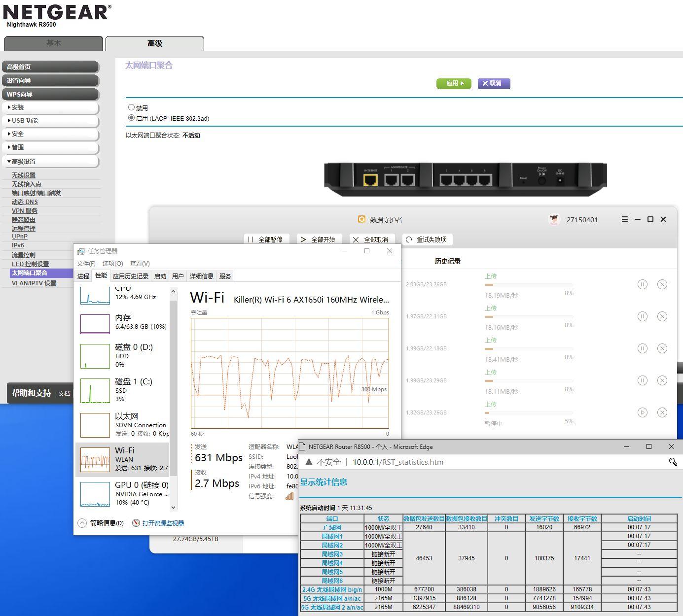Click the purple 取消 button
This screenshot has width=683, height=616.
(494, 83)
